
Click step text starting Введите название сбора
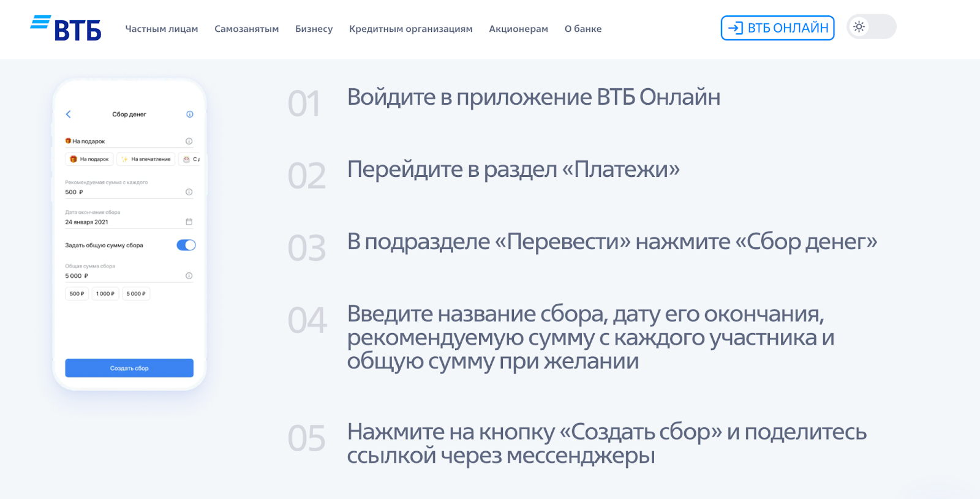(590, 337)
